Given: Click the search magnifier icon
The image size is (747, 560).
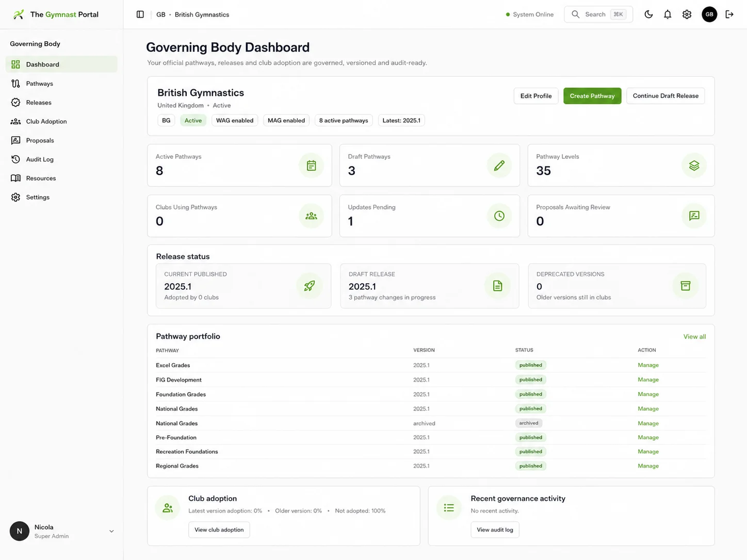Looking at the screenshot, I should (575, 14).
